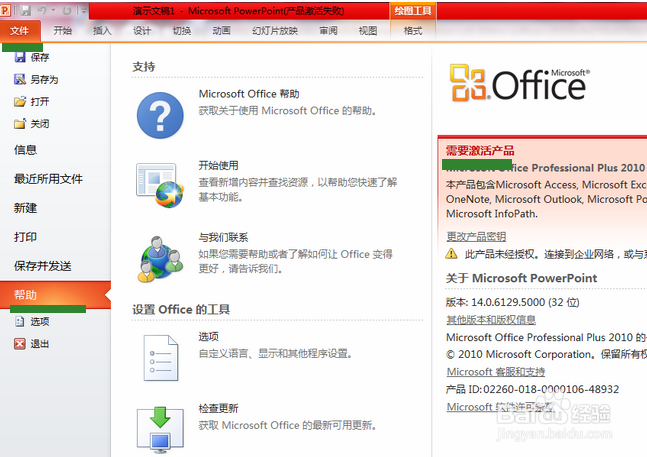
Task: Click the 与我们联系 people globe icon
Action: (x=160, y=259)
